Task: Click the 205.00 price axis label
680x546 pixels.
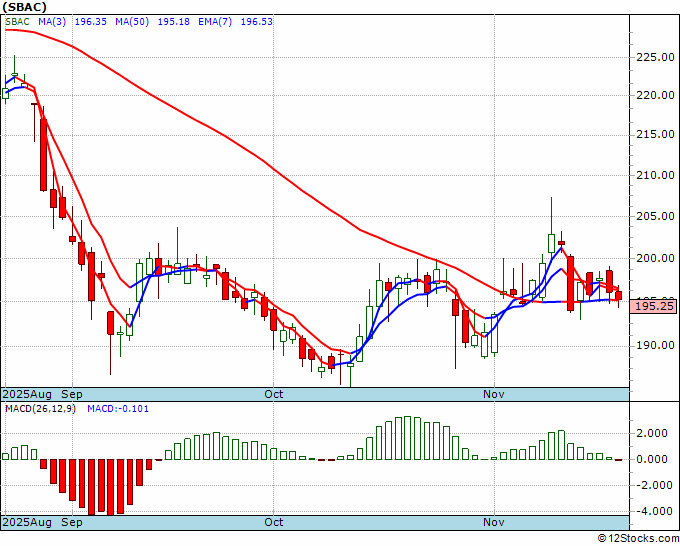Action: 655,216
